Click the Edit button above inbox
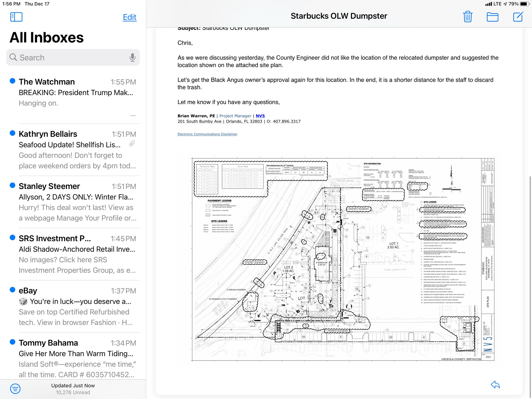 click(x=129, y=17)
